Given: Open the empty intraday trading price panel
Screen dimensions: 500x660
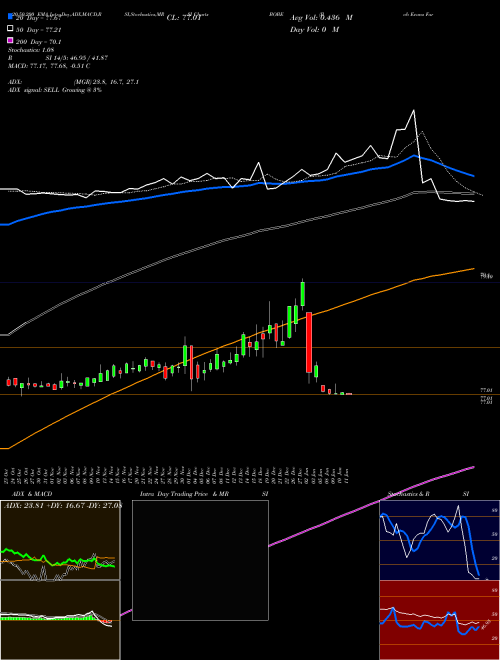Looking at the screenshot, I should (200, 560).
